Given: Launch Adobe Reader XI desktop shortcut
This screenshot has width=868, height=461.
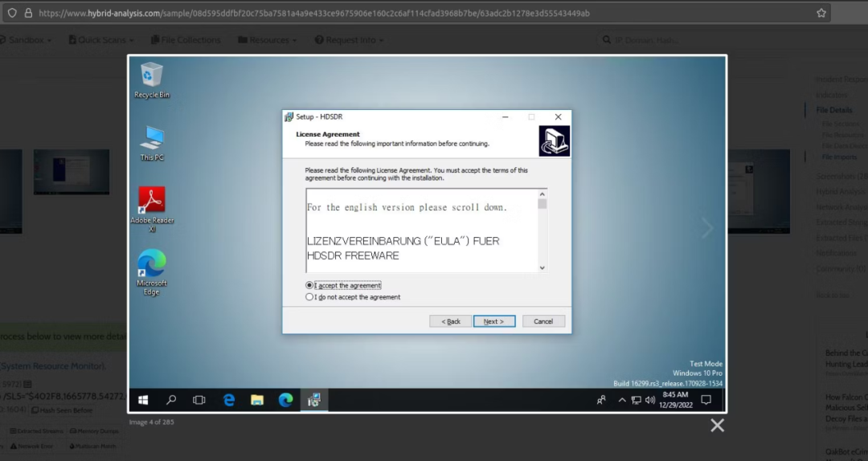Looking at the screenshot, I should pos(152,204).
